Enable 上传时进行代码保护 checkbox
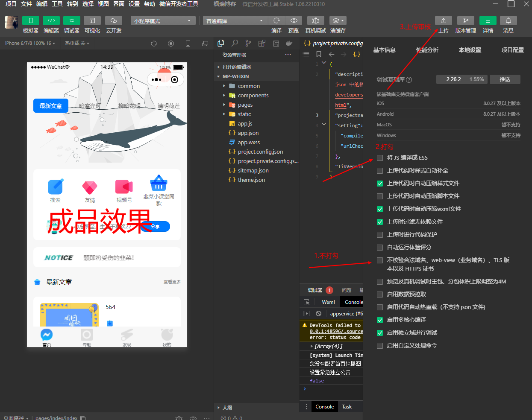The width and height of the screenshot is (532, 420). click(380, 235)
